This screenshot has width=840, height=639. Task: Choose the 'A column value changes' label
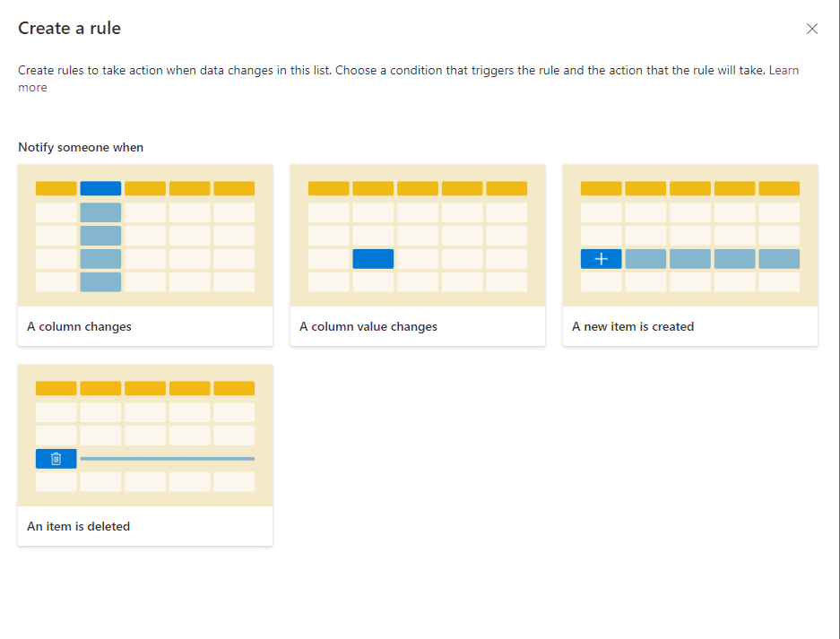click(368, 326)
